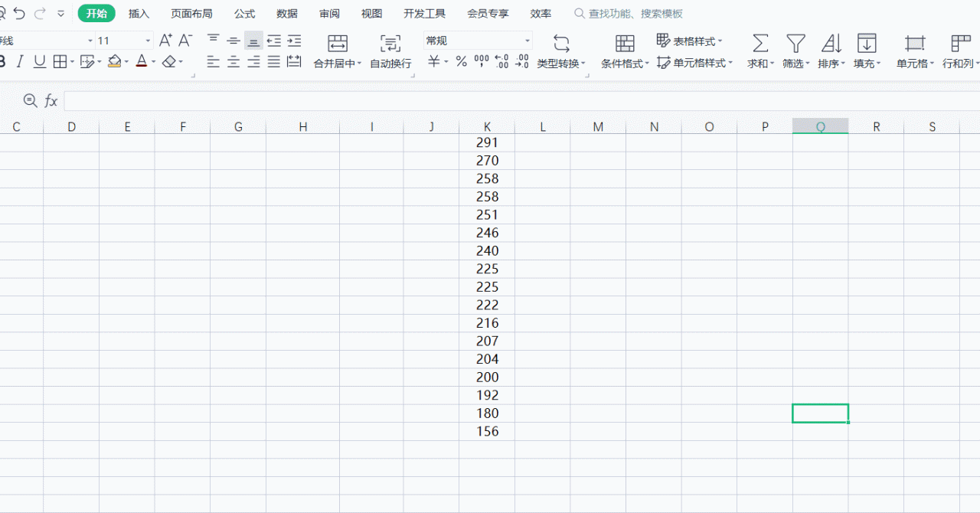The height and width of the screenshot is (513, 980).
Task: Apply the yellow fill color swatch
Action: coord(115,62)
